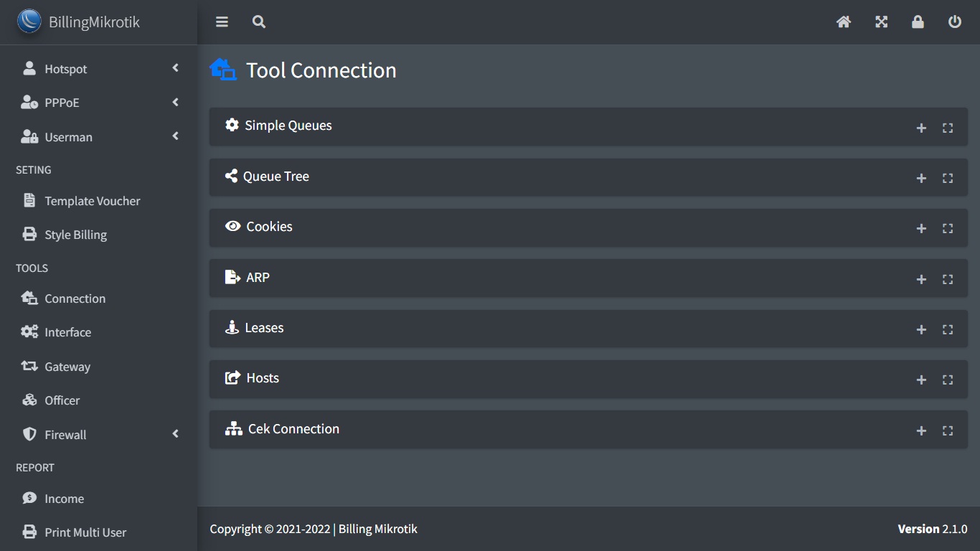Toggle fullscreen with the expand-arrows icon

[882, 22]
